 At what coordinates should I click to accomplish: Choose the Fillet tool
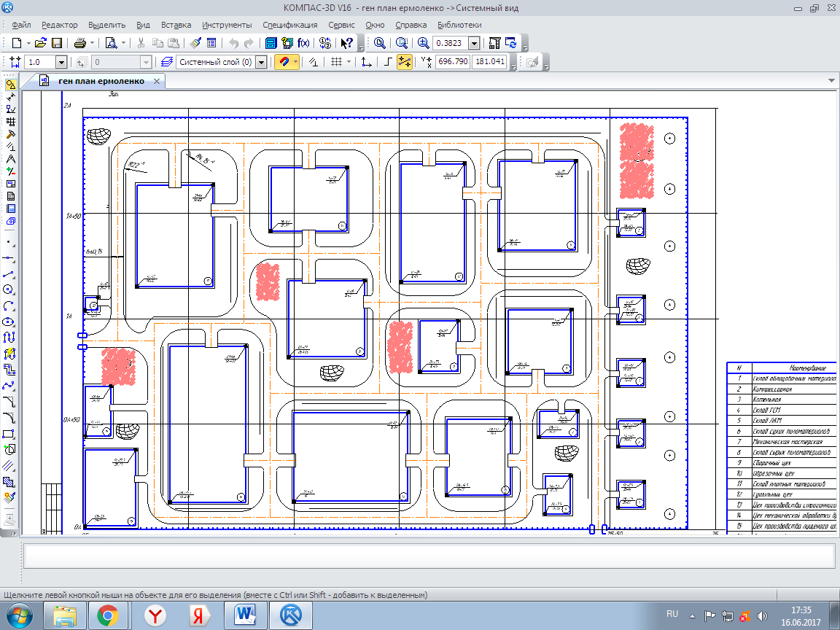click(x=8, y=417)
